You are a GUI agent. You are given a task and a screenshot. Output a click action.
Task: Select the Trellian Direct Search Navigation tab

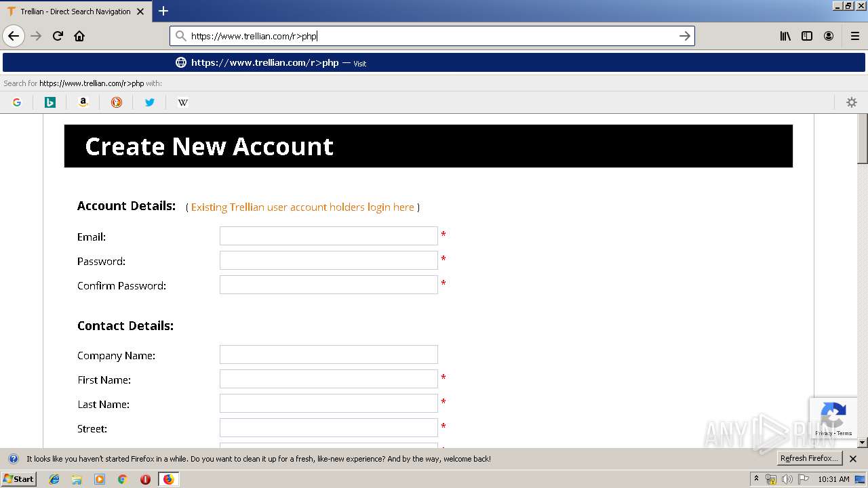click(x=76, y=12)
